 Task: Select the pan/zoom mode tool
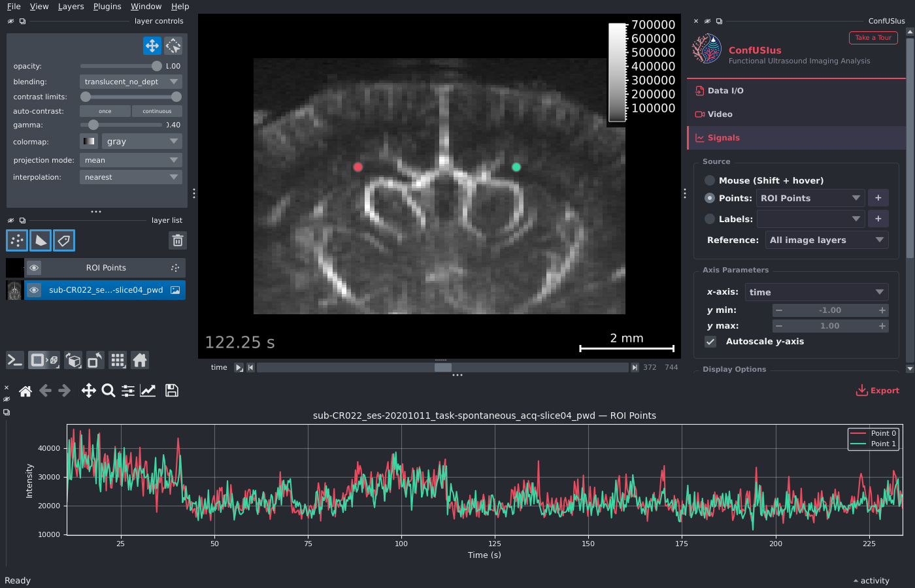coord(152,46)
